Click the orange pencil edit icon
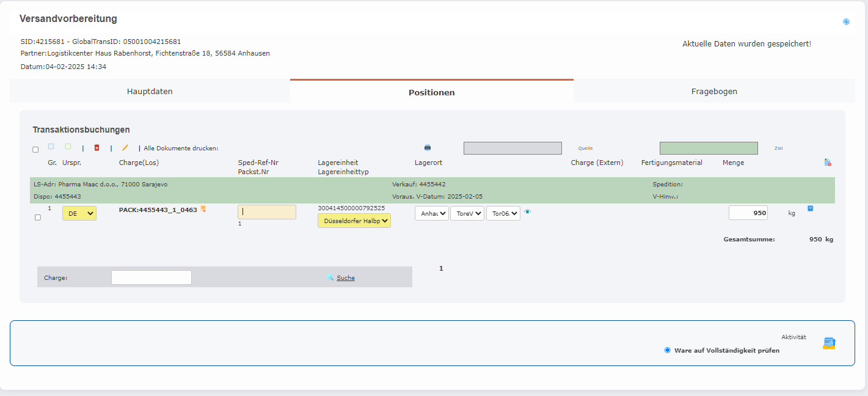The width and height of the screenshot is (868, 396). 125,148
